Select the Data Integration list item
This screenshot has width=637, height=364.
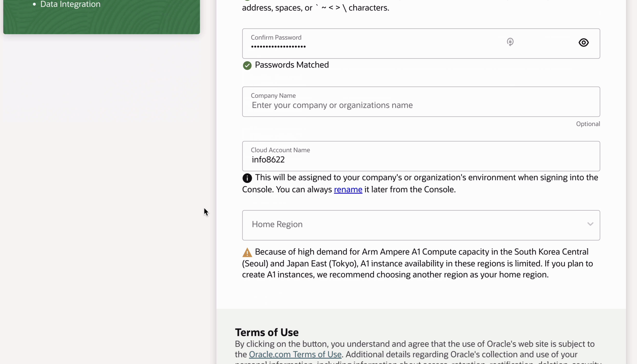pyautogui.click(x=70, y=4)
